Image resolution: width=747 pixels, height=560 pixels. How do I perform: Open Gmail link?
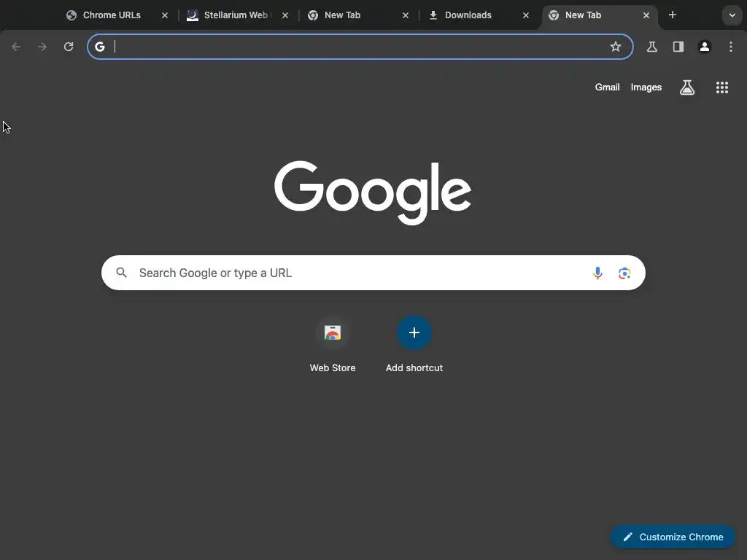click(607, 87)
